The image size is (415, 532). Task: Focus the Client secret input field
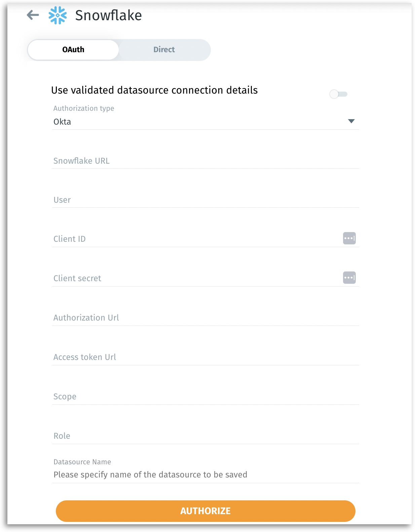point(195,278)
